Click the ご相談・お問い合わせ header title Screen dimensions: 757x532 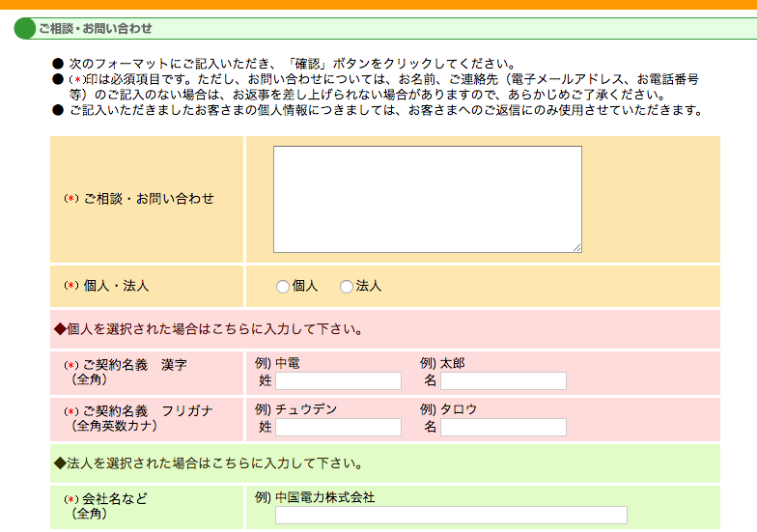[x=95, y=29]
